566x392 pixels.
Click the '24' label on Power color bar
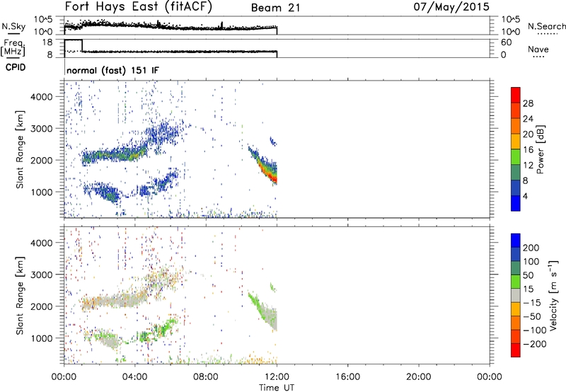coord(528,119)
